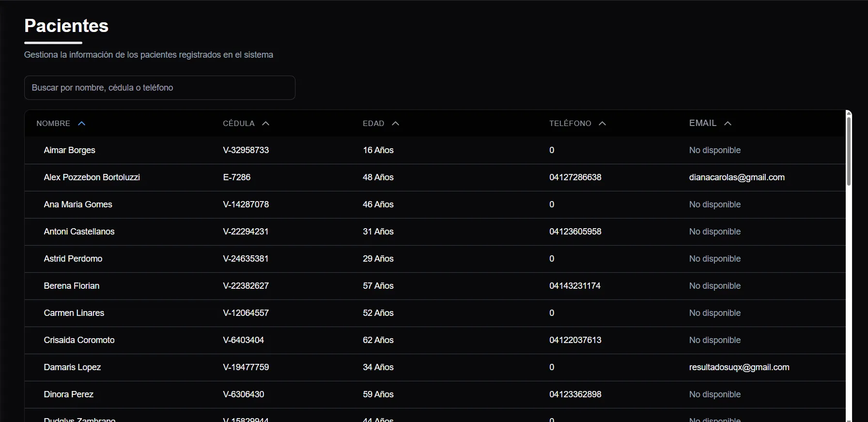
Task: Click phone number 04123362898
Action: (x=575, y=394)
